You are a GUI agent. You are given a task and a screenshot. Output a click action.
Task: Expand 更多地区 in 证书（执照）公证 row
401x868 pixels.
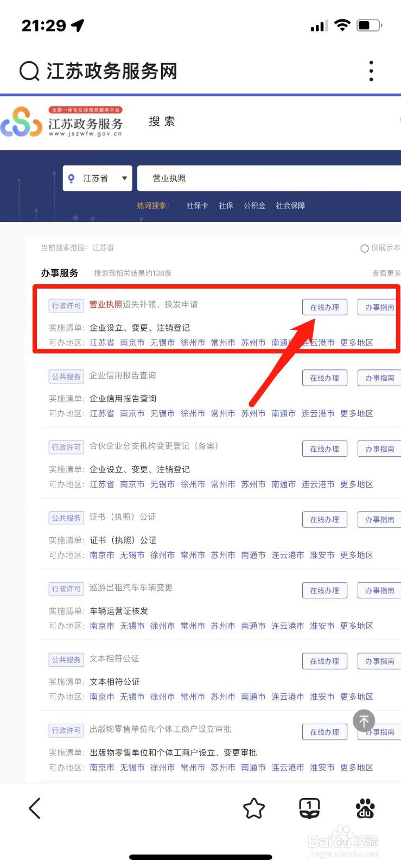coord(357,556)
